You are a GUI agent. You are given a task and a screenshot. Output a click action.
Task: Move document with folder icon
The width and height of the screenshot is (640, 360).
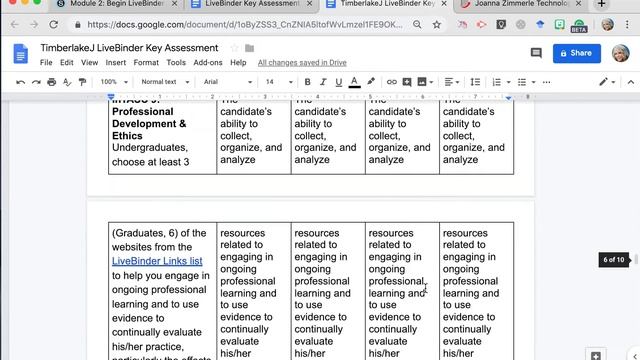249,48
